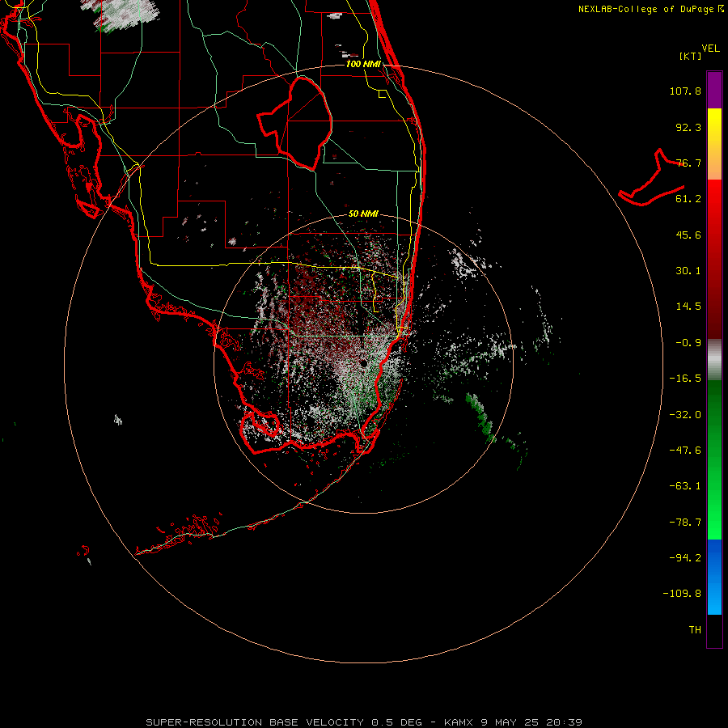Click the 50 NMI range ring label
Image resolution: width=728 pixels, height=728 pixels.
pyautogui.click(x=363, y=214)
